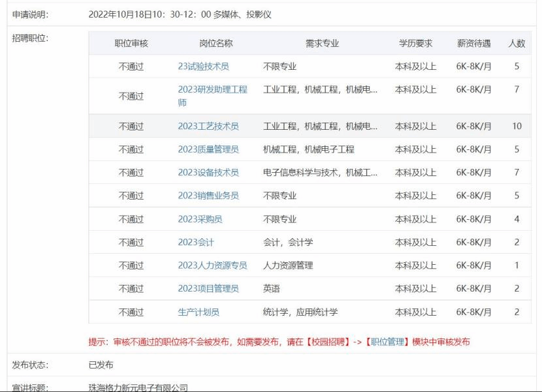This screenshot has height=392, width=542.
Task: Select the 需求专业 column header
Action: click(322, 44)
